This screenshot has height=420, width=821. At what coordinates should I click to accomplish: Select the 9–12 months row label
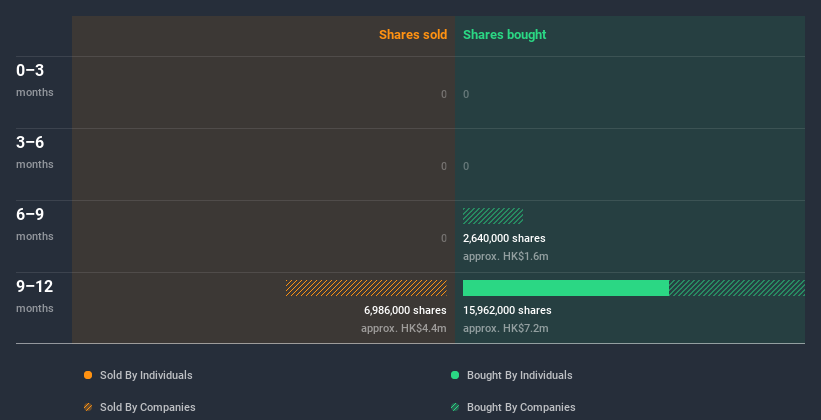point(35,296)
